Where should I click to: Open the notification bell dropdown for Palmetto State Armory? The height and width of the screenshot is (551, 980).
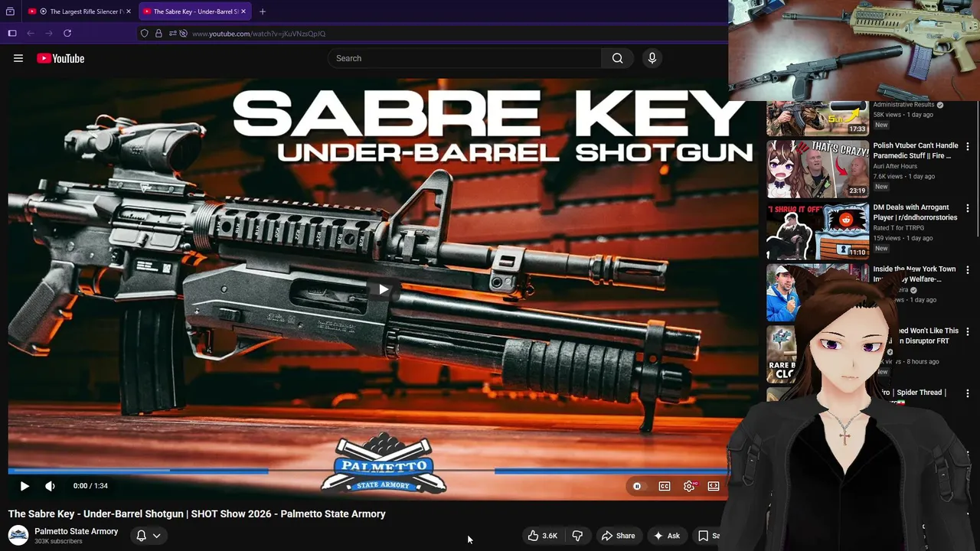149,536
